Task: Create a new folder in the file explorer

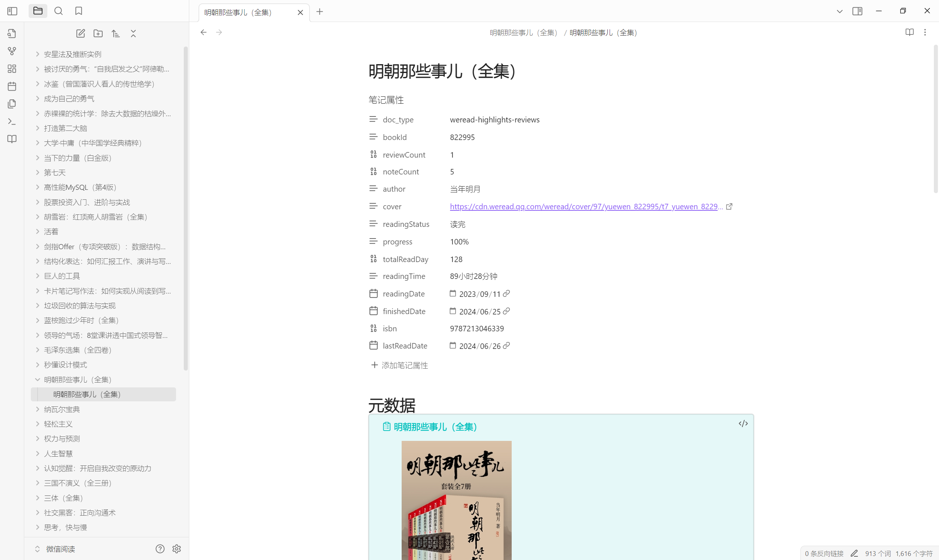Action: tap(98, 34)
